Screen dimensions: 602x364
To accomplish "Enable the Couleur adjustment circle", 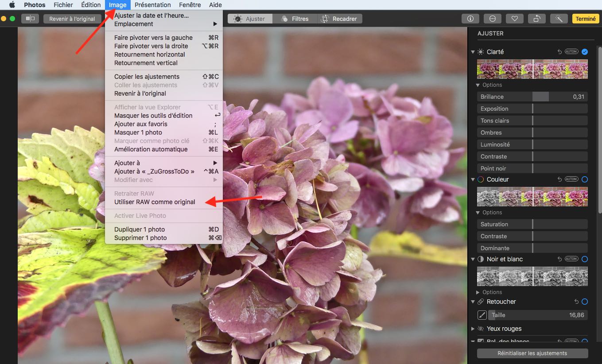I will (585, 179).
